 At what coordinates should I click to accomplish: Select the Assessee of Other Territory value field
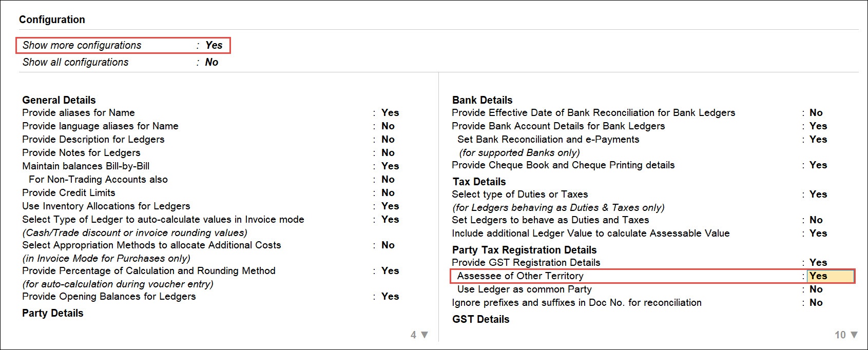pos(831,276)
